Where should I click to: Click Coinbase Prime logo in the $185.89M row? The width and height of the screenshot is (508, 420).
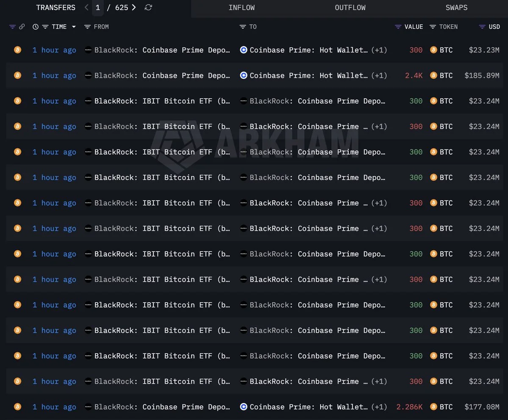point(243,75)
